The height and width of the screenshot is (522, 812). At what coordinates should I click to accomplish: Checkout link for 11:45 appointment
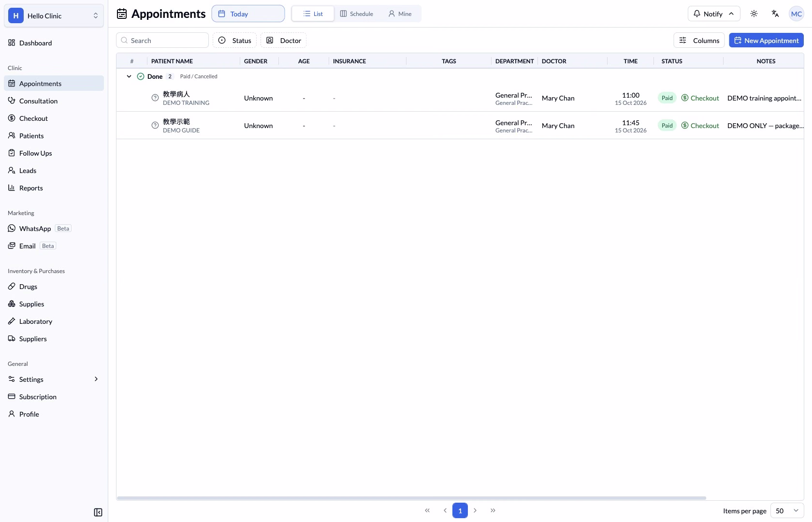click(700, 125)
